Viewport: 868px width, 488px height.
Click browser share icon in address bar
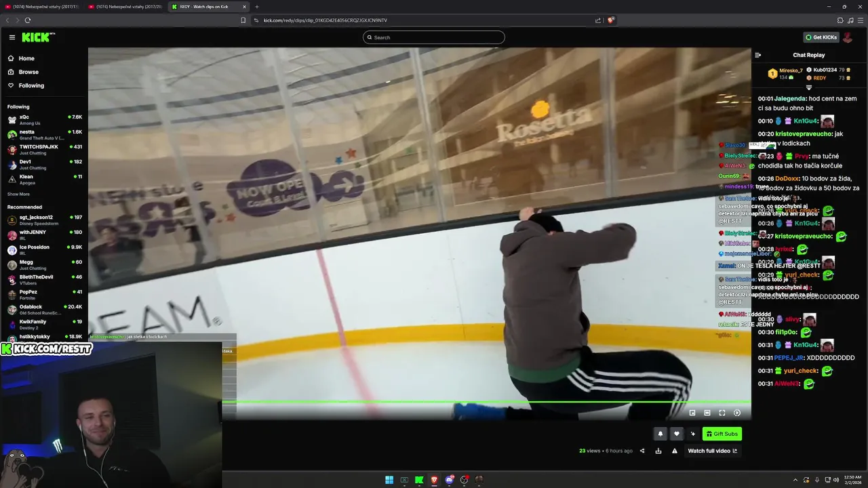click(597, 20)
